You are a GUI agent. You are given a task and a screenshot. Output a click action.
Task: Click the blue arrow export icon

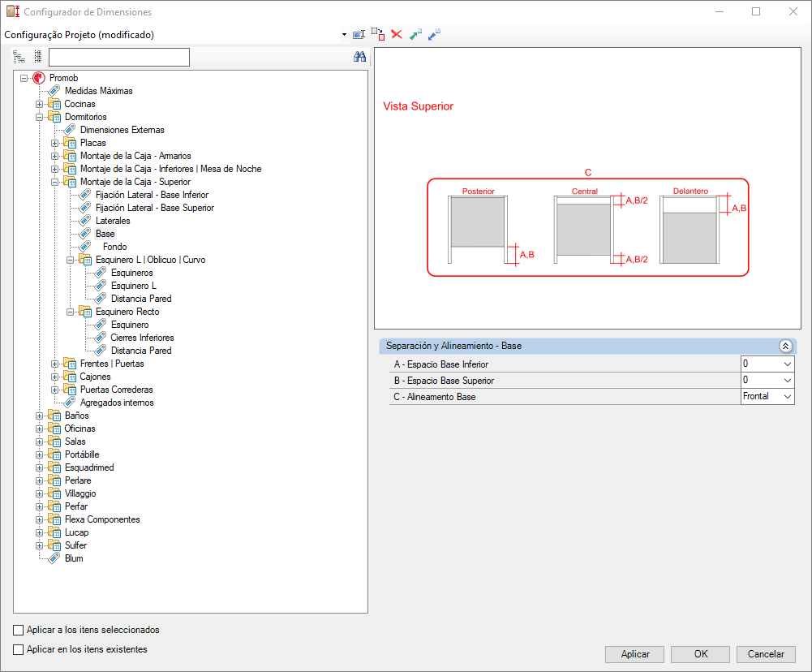[434, 35]
